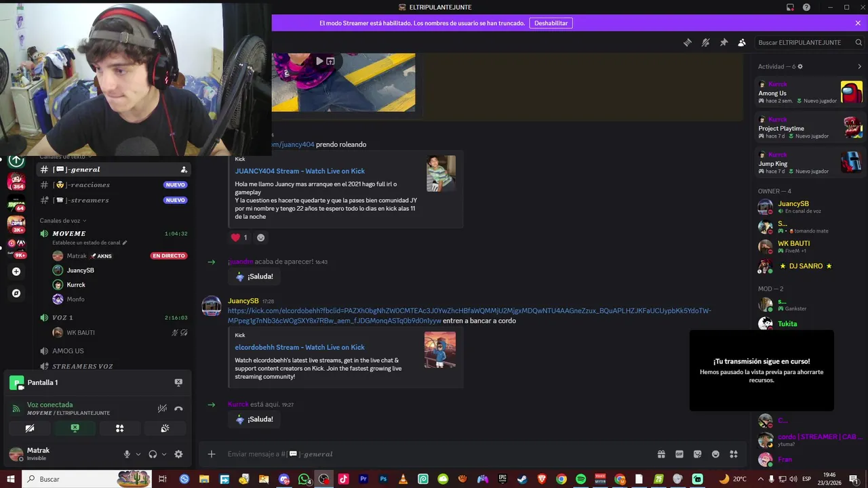The image size is (868, 488).
Task: Open the Threads icon in channel header
Action: click(688, 42)
